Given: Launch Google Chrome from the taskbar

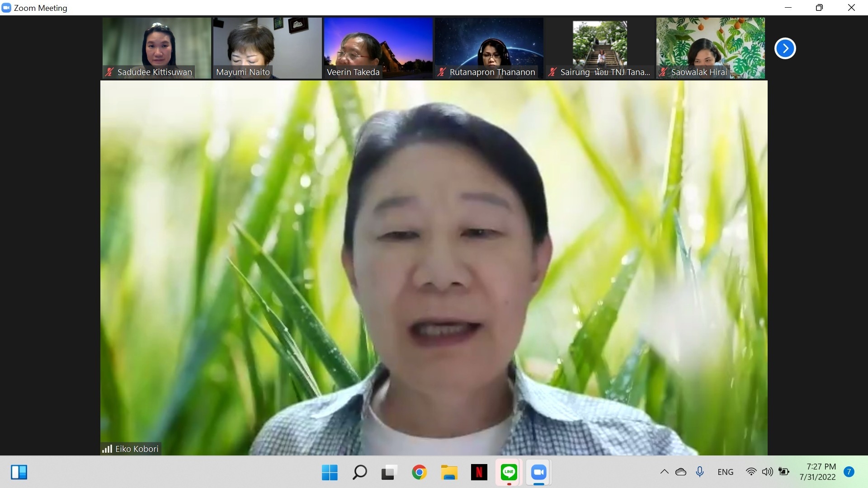Looking at the screenshot, I should pos(419,472).
